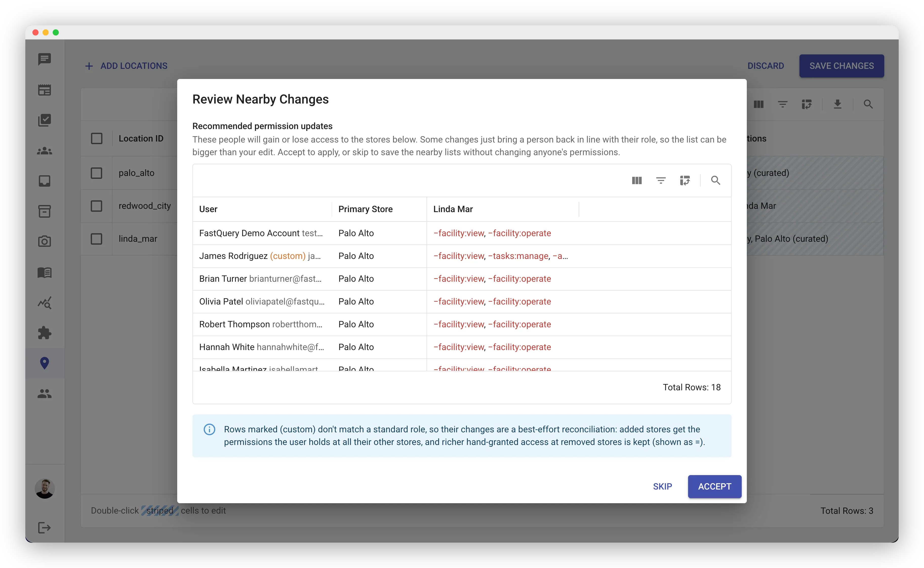Open the camera sidebar icon
The width and height of the screenshot is (924, 568).
pyautogui.click(x=44, y=241)
